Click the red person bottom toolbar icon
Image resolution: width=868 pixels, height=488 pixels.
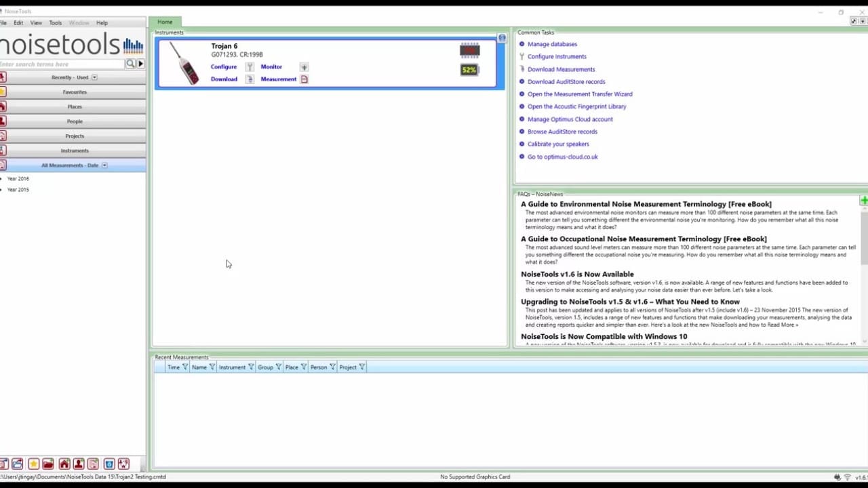coord(79,464)
